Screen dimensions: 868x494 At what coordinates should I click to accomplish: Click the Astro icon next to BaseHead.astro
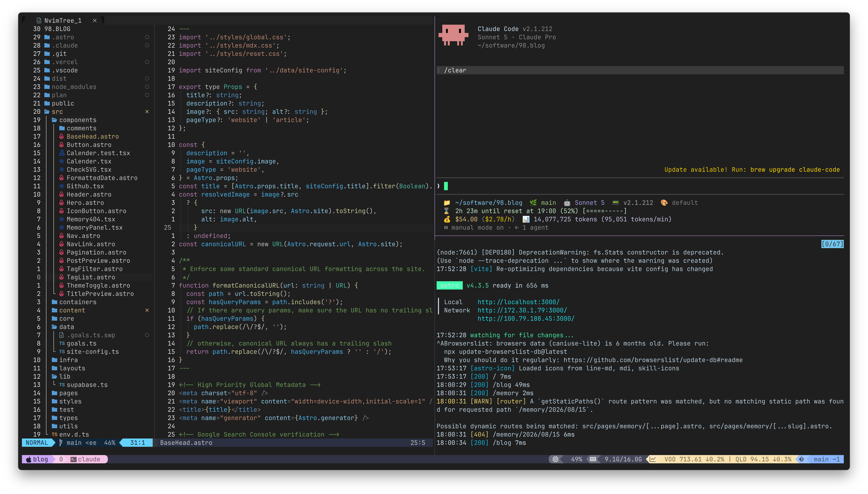61,136
